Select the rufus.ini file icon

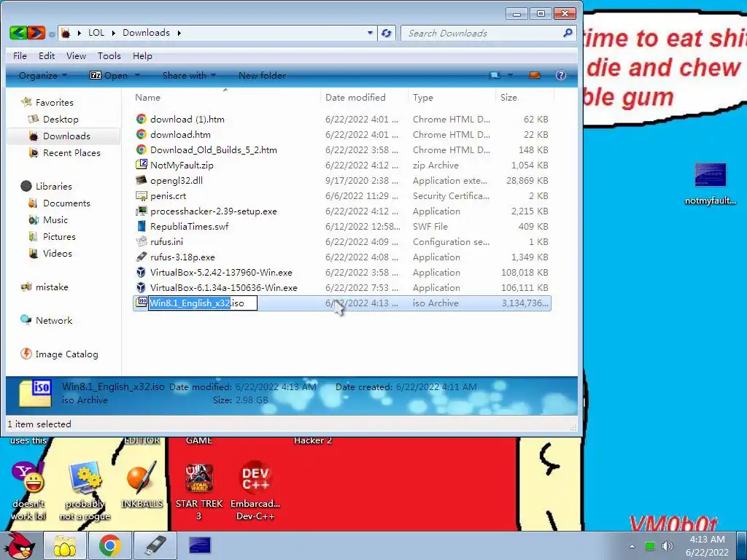pos(141,241)
